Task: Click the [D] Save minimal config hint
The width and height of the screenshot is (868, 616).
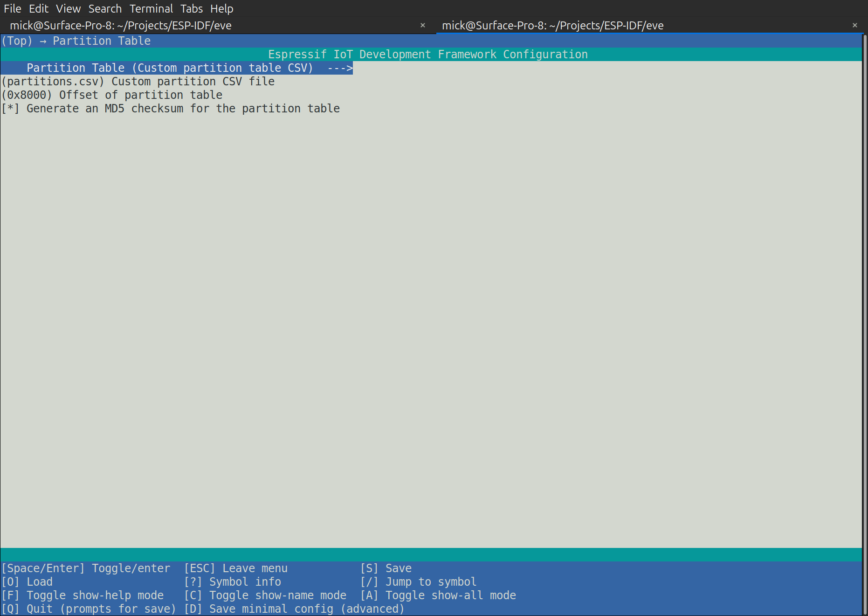Action: (x=294, y=609)
